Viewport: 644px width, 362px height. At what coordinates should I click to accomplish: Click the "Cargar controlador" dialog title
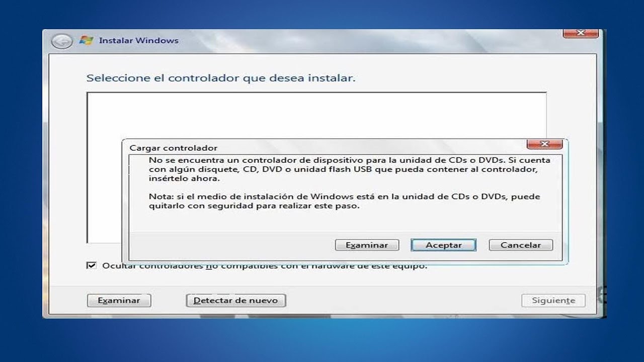pyautogui.click(x=174, y=148)
